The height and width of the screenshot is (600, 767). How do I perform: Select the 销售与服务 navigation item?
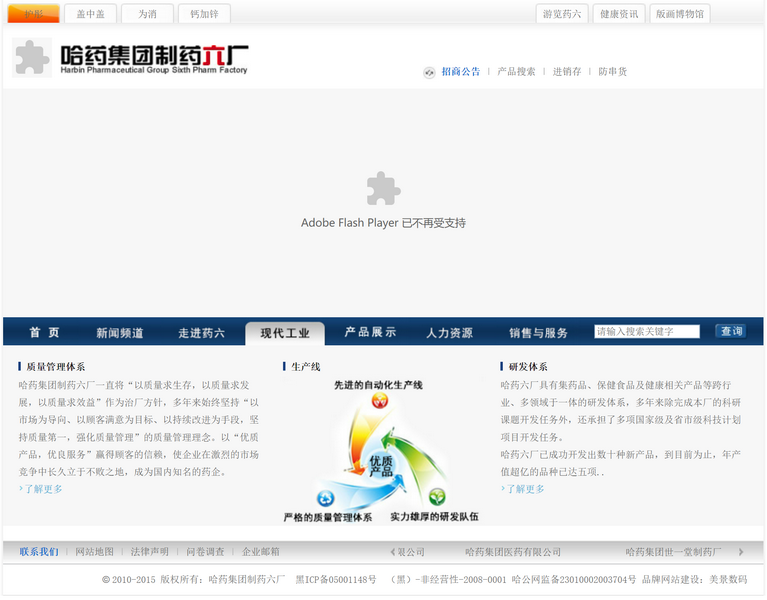tap(538, 333)
